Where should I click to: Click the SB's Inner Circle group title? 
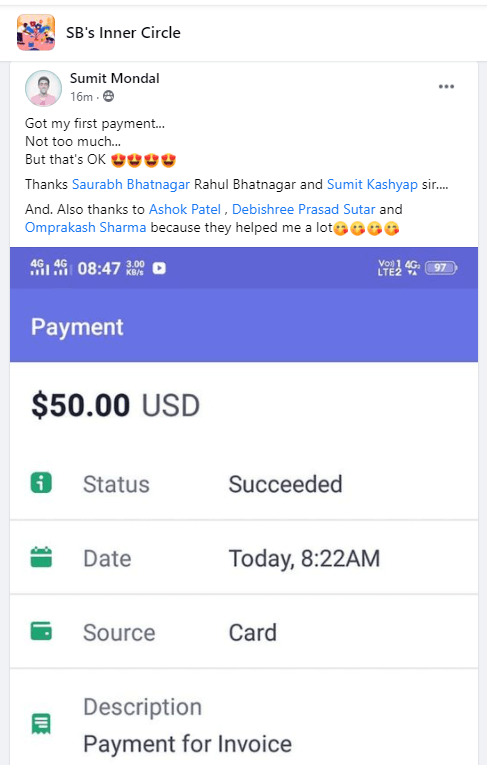[x=123, y=33]
